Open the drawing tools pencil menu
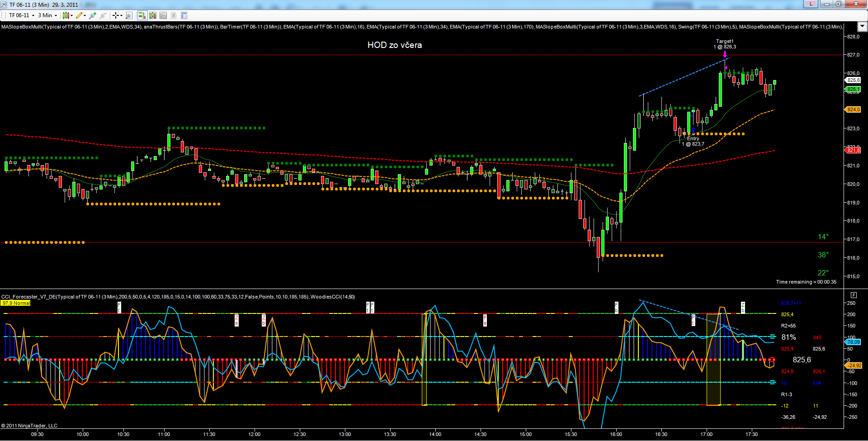Screen dimensions: 868x441 point(81,15)
